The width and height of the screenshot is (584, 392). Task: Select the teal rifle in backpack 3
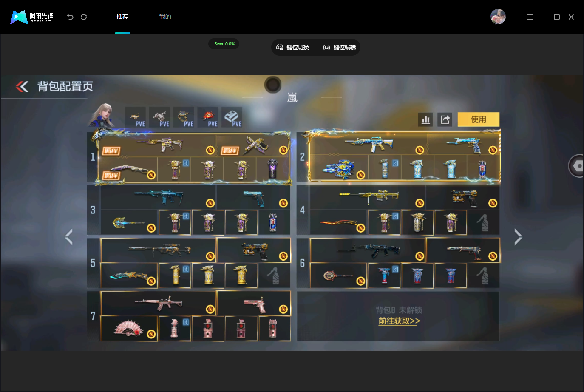pyautogui.click(x=158, y=198)
